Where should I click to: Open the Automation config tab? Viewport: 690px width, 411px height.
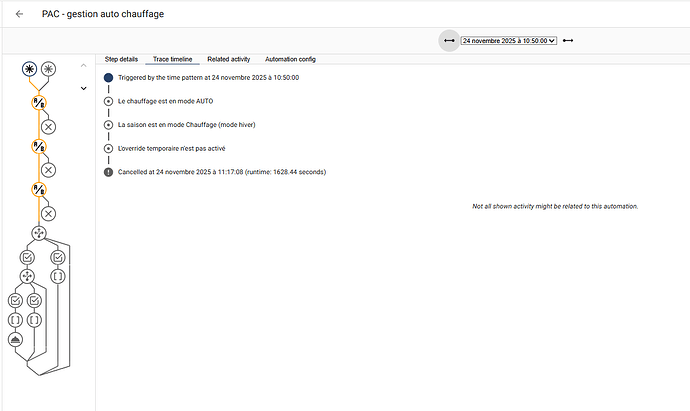[290, 59]
